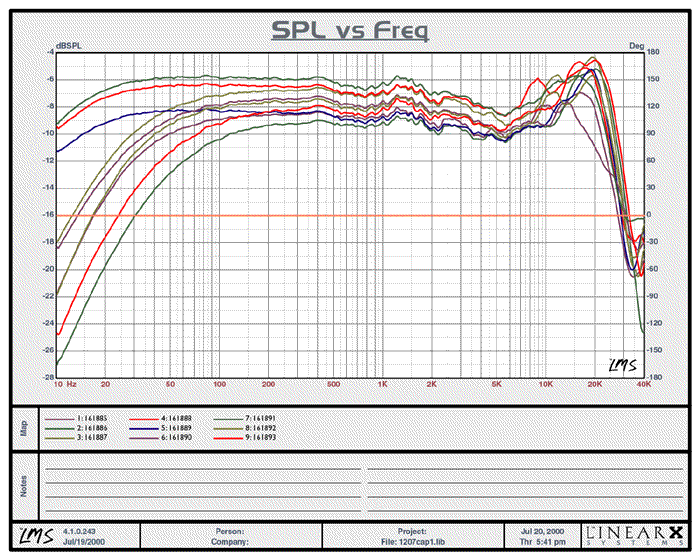Click the LMS logo in the footer bar
The width and height of the screenshot is (700, 560).
(37, 535)
